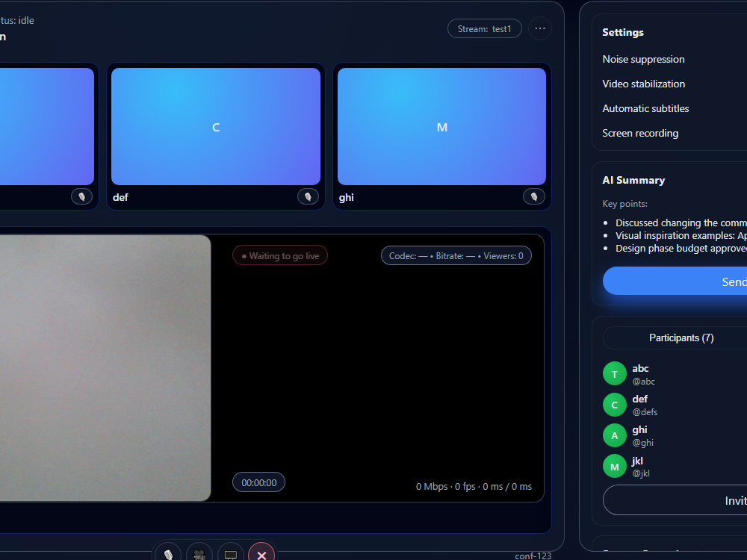Leave the call with red X button
Screen dimensions: 747x560
point(261,554)
